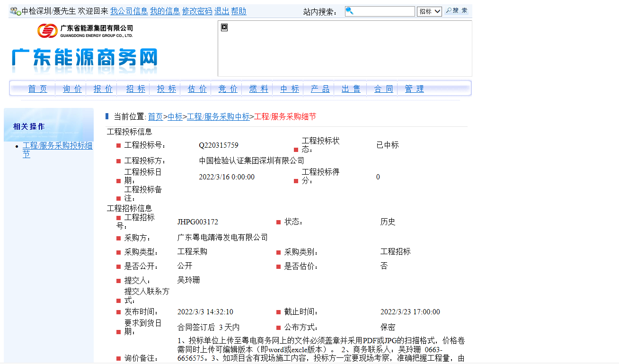The width and height of the screenshot is (619, 364).
Task: Focus the 站内搜索 input box
Action: 380,11
